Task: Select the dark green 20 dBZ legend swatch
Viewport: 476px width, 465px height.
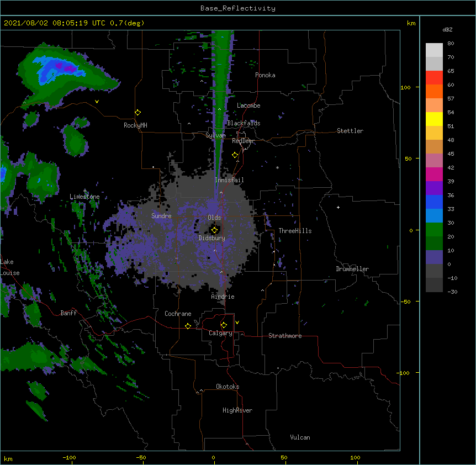Action: (434, 244)
